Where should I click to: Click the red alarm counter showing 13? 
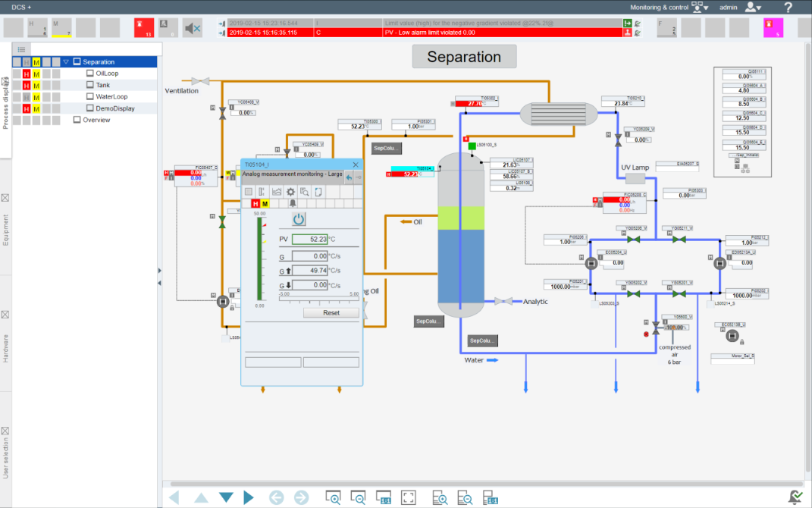(144, 28)
